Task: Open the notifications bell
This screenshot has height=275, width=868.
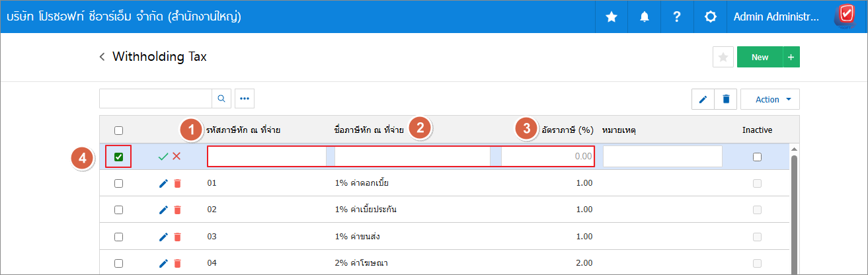Action: pos(645,17)
